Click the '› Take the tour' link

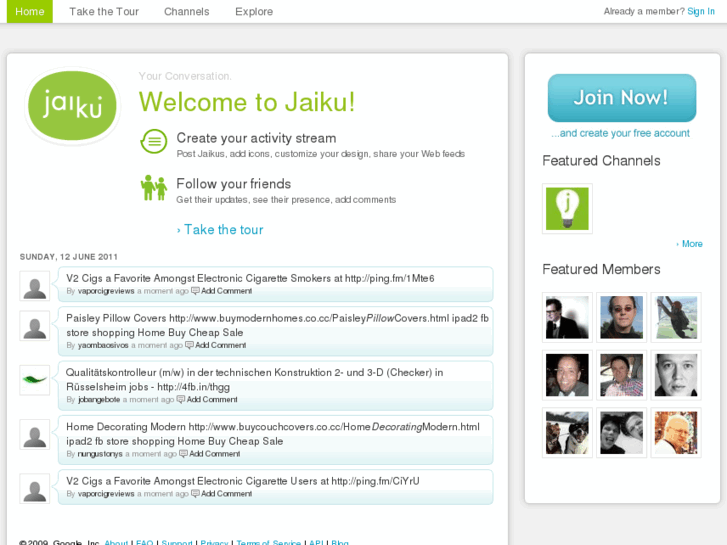pos(220,230)
